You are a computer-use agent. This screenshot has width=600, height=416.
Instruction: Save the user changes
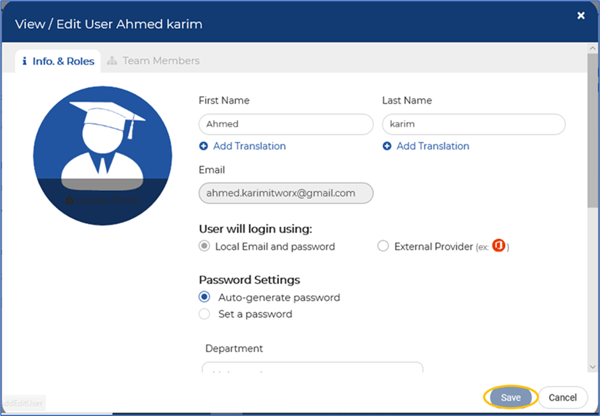511,397
